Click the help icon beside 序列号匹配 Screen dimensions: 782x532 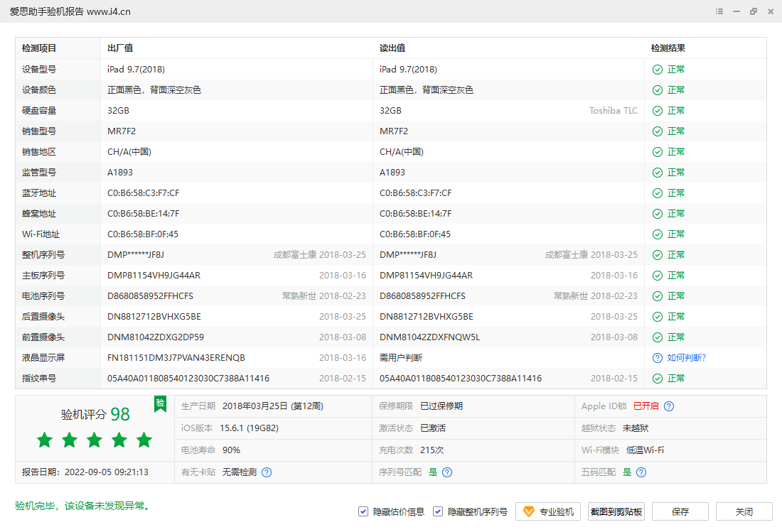pos(446,472)
